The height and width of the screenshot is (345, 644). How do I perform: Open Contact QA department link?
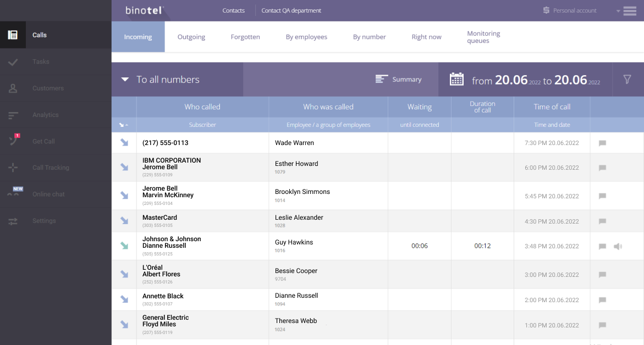(291, 10)
